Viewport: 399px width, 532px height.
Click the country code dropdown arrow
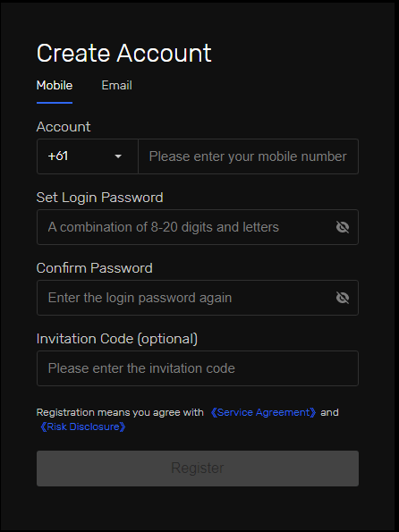[x=118, y=156]
